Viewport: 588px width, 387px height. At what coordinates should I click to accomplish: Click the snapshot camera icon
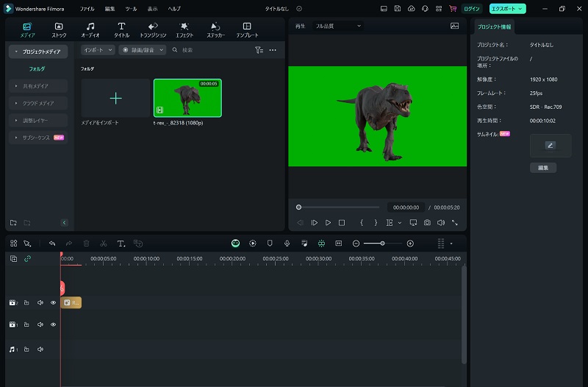tap(427, 223)
